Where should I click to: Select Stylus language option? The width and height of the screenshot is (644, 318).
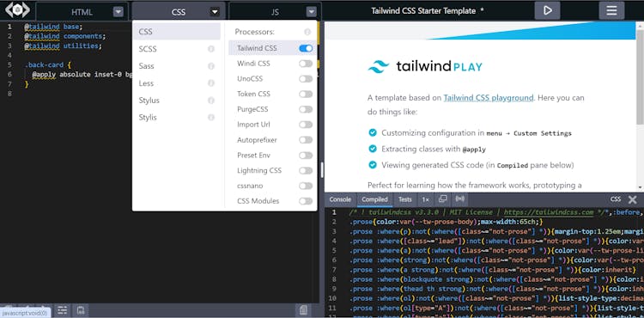(x=177, y=101)
